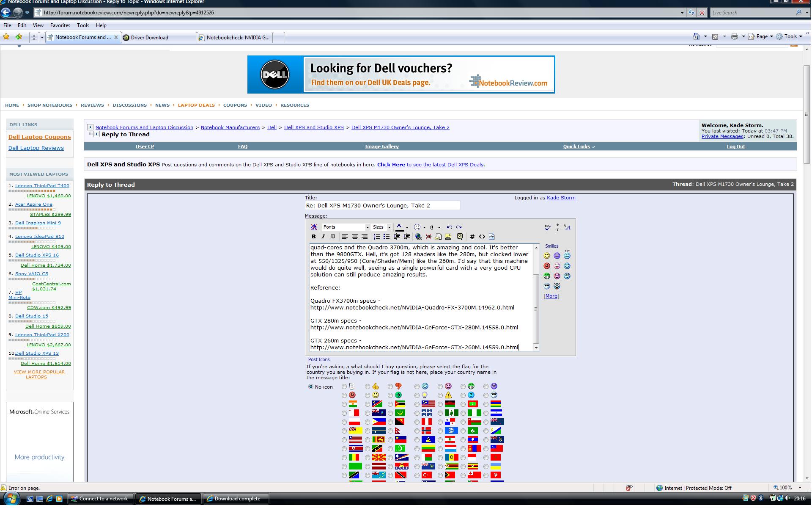Insert the cool sunglasses smilie

click(547, 286)
